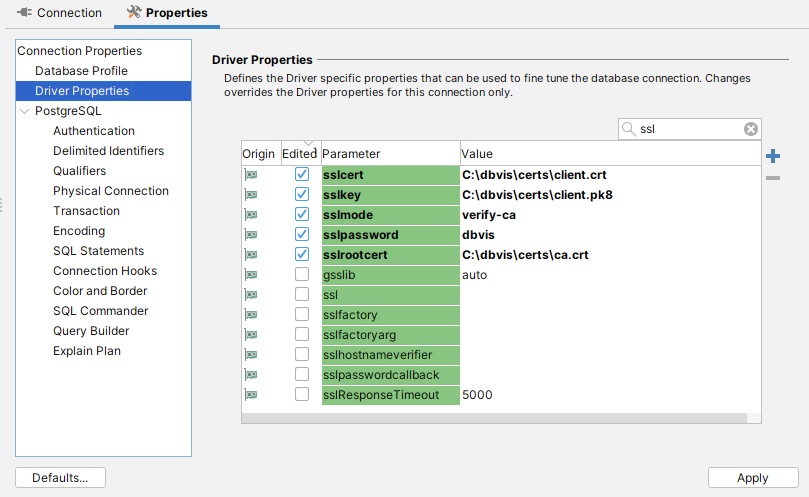Screen dimensions: 809x497
Task: Switch to the Connection tab
Action: pos(59,13)
